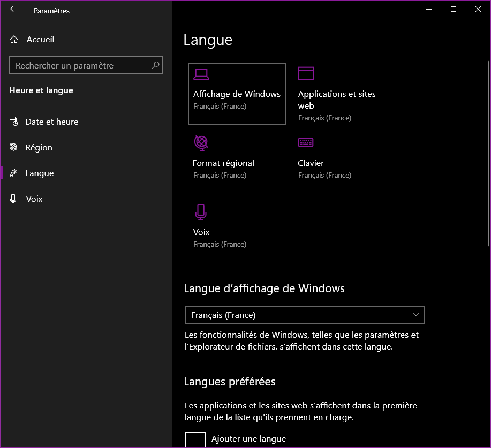
Task: Click the laptop icon for Affichage de Windows
Action: (201, 74)
